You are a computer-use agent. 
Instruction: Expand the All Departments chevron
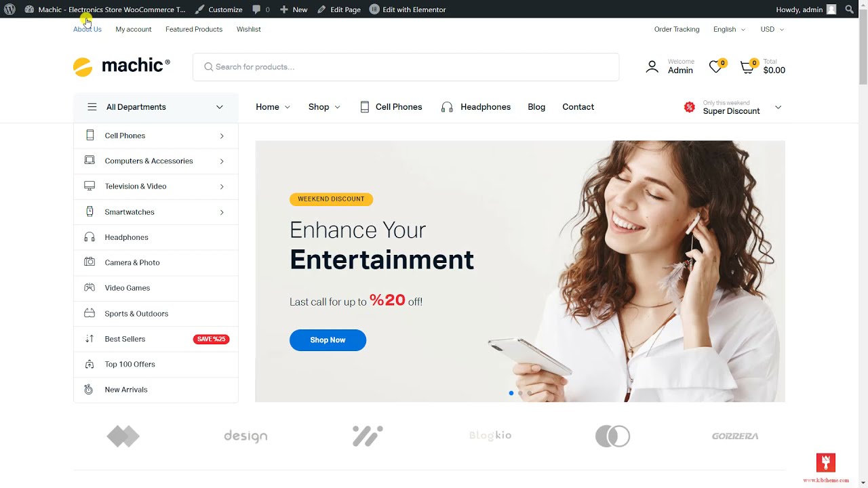click(220, 107)
